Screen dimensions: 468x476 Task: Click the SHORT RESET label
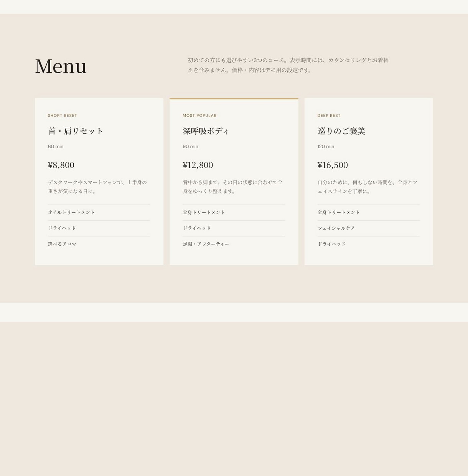[x=63, y=116]
